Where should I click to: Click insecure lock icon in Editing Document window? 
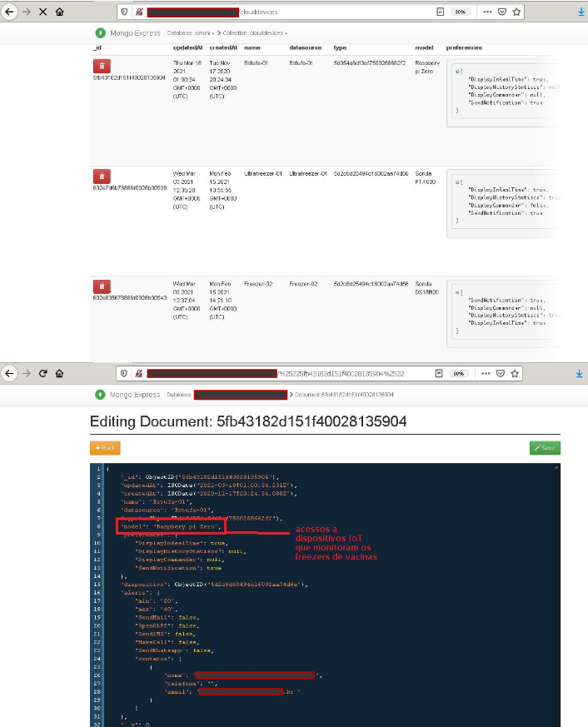coord(138,373)
